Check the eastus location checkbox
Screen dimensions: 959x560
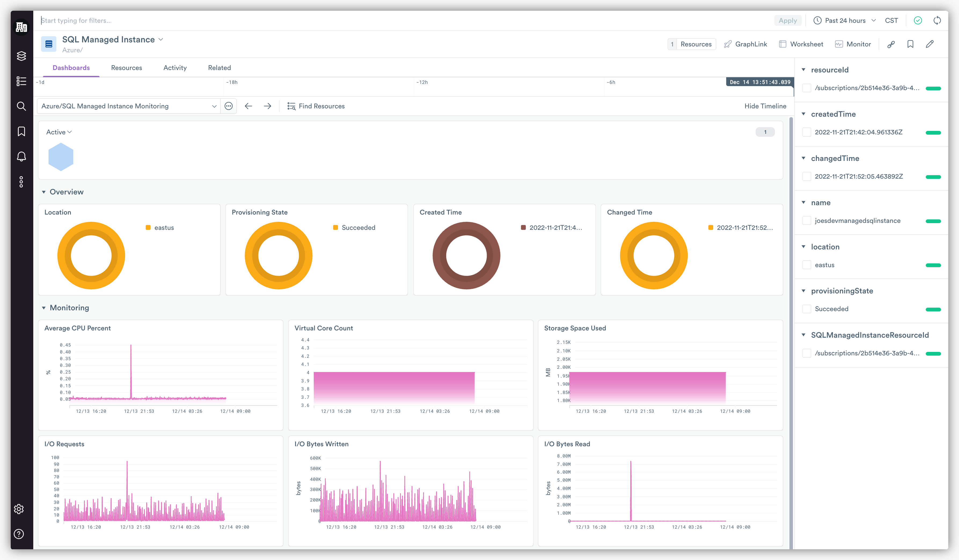coord(806,265)
